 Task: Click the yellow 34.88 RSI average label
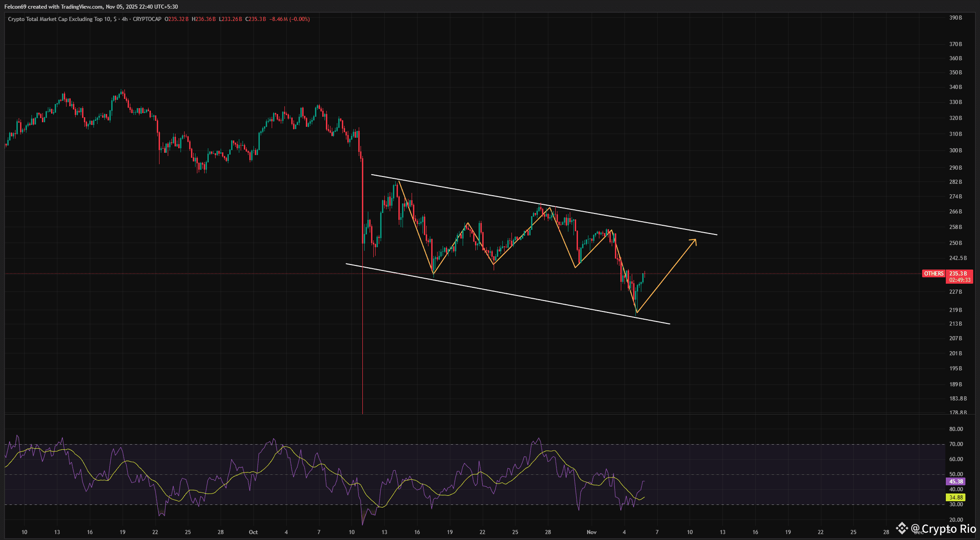click(956, 498)
